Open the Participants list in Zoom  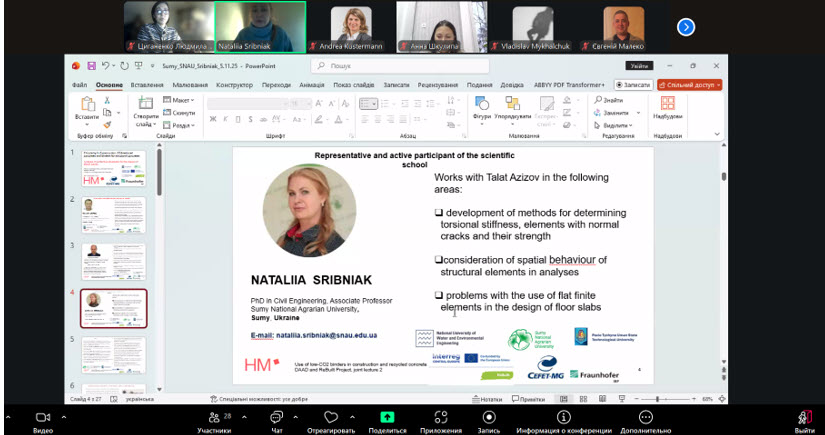click(x=213, y=417)
